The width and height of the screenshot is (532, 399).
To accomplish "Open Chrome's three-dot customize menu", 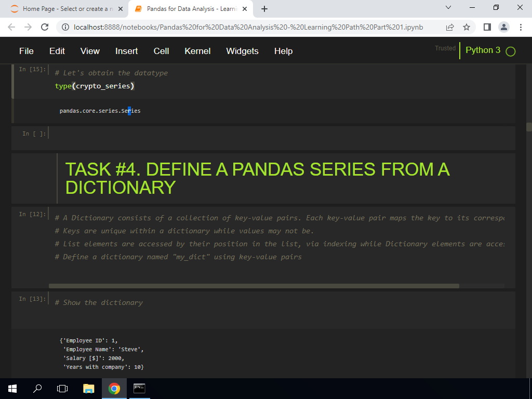I will (x=521, y=26).
